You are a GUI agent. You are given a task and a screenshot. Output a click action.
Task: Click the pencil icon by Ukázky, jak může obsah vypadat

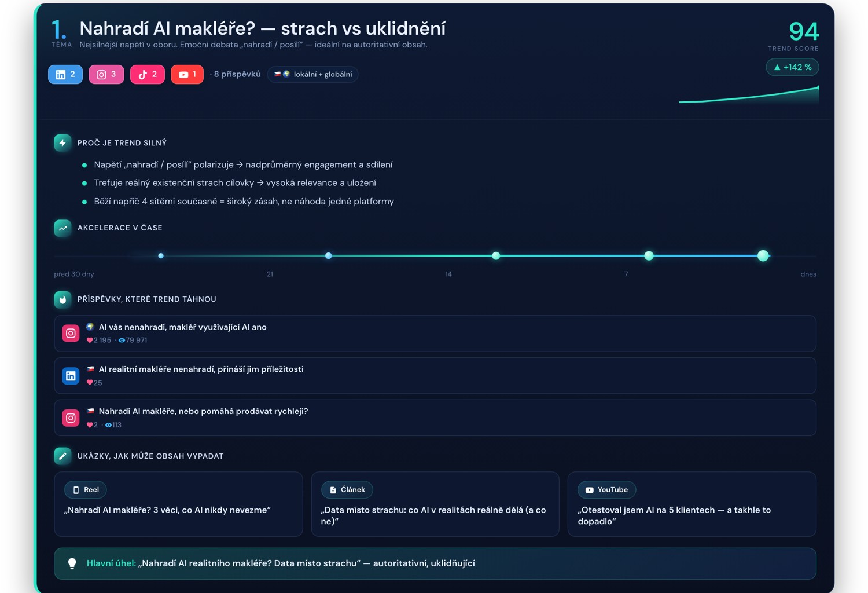coord(62,456)
